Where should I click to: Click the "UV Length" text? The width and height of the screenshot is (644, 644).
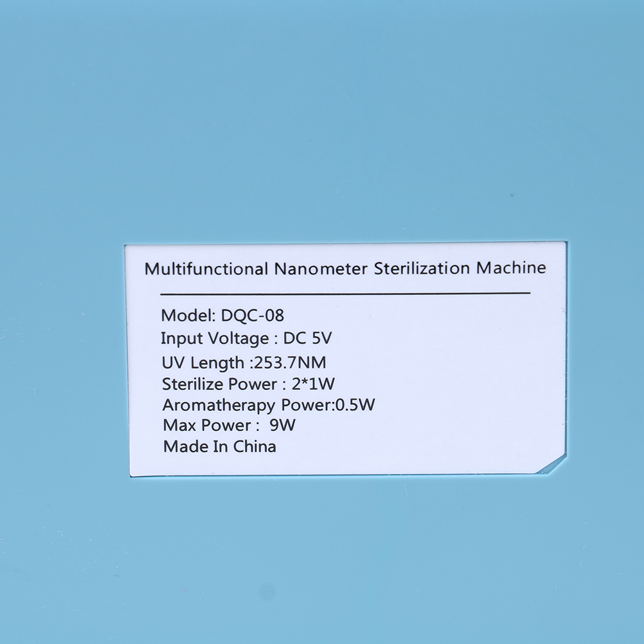click(202, 362)
